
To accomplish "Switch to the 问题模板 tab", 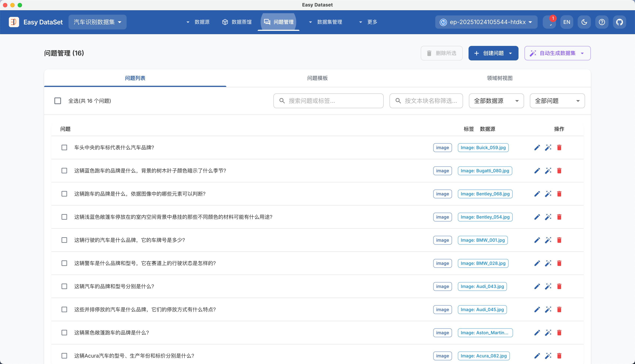I will pos(317,78).
